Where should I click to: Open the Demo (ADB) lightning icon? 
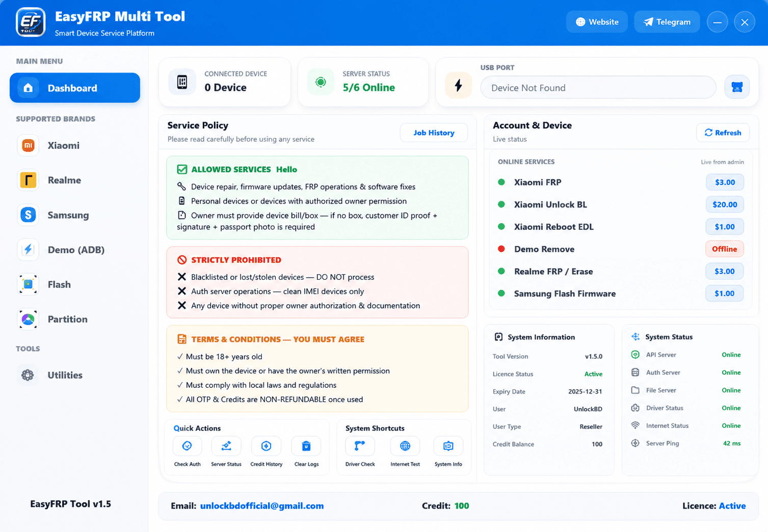28,250
